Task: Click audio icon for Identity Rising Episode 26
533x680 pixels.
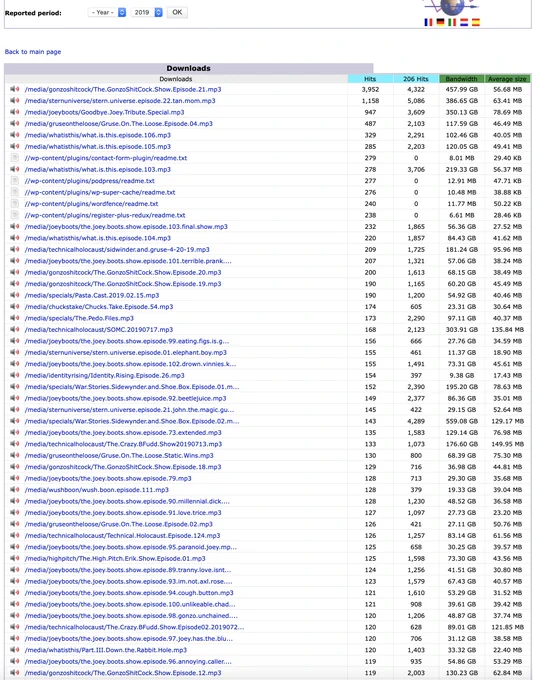Action: (x=15, y=375)
